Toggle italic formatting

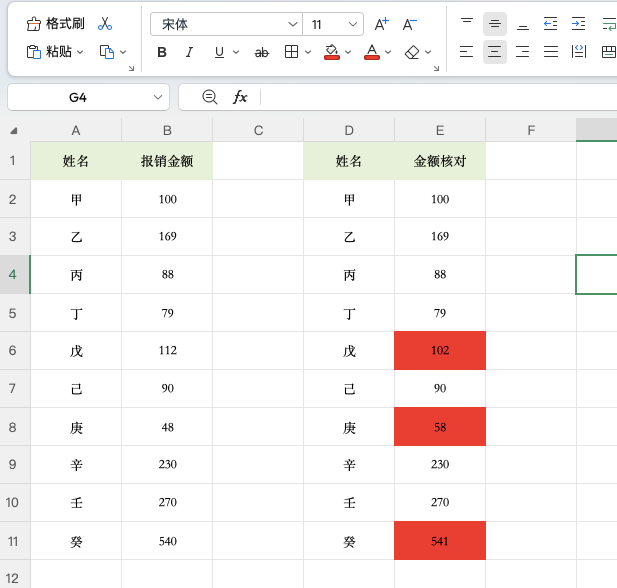pos(190,52)
